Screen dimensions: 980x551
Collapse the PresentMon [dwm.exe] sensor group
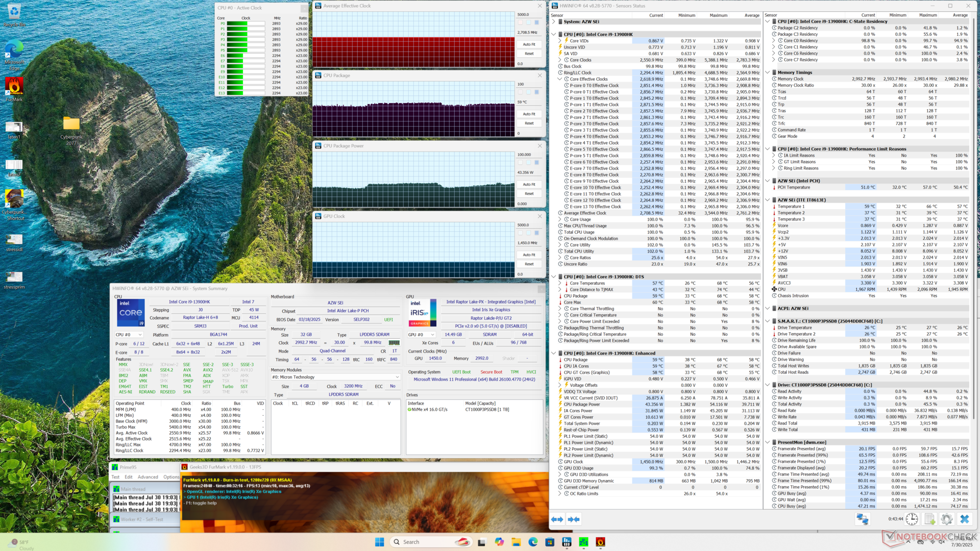[767, 442]
